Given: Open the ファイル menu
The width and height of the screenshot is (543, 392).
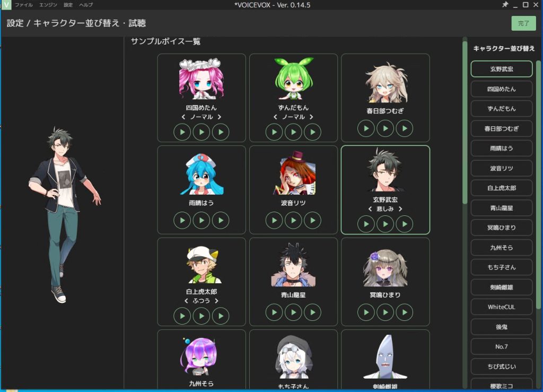Looking at the screenshot, I should click(x=23, y=5).
